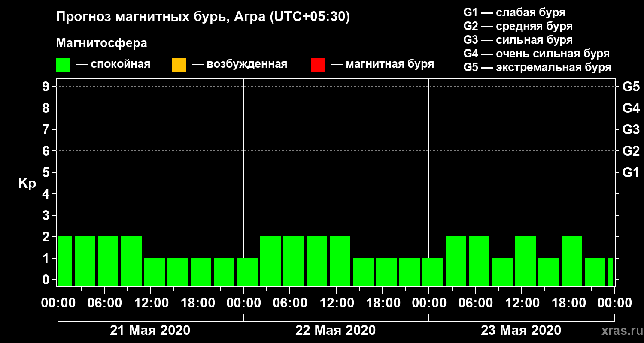Click the 12:00 time label for 21 Мая

(151, 303)
